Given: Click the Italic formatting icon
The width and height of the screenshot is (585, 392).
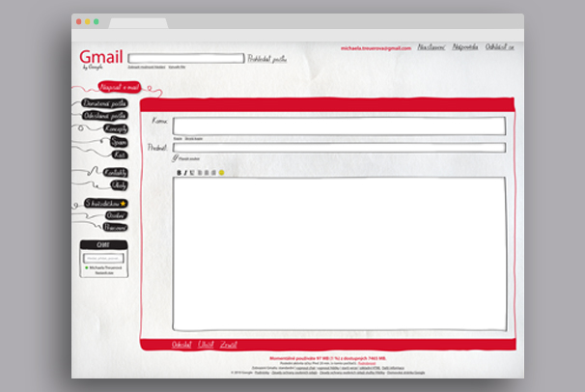Looking at the screenshot, I should (x=185, y=173).
